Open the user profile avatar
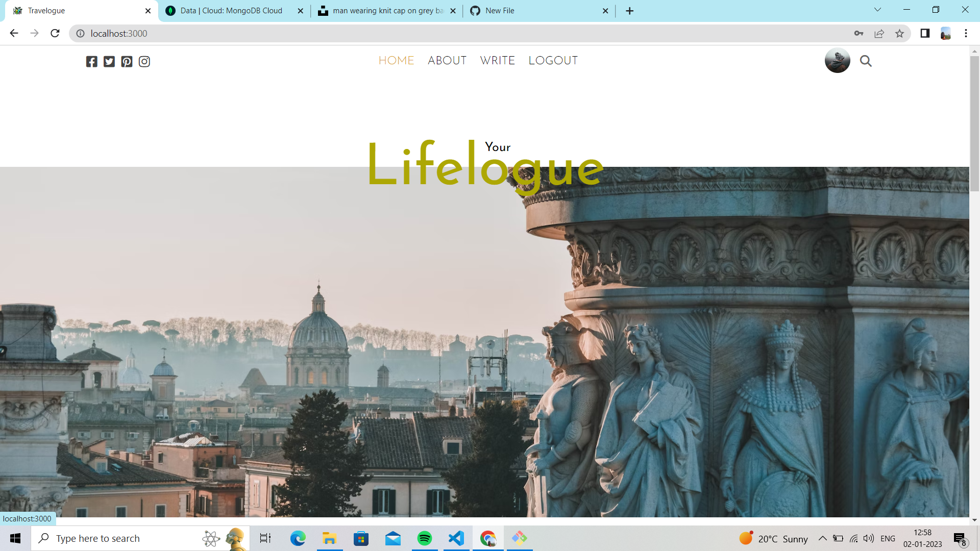This screenshot has width=980, height=551. pos(837,61)
